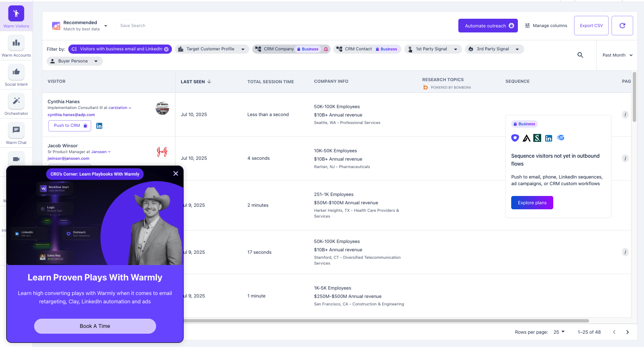The width and height of the screenshot is (644, 347).
Task: Open Past Month date range dropdown
Action: 617,55
